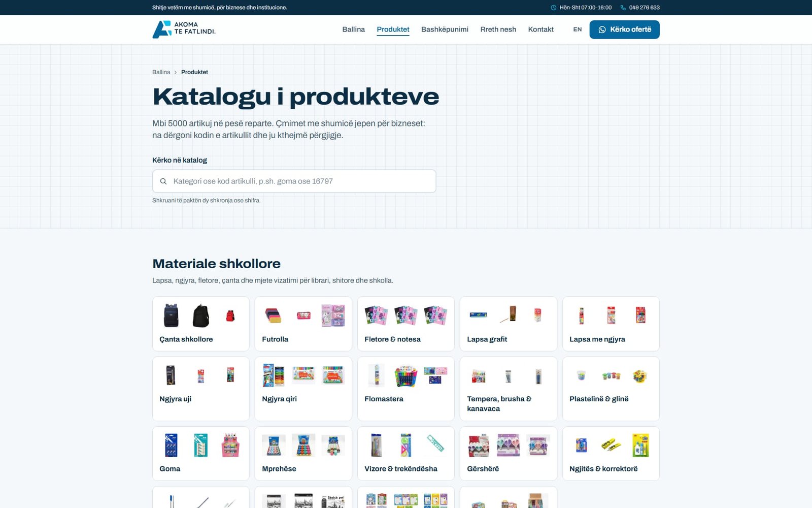Click the breadcrumb chevron after Ballina
The image size is (812, 508).
pyautogui.click(x=176, y=72)
